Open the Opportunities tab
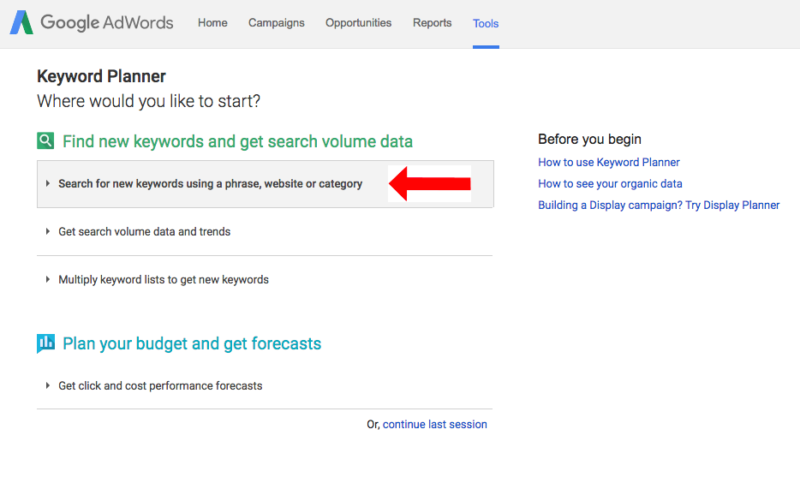This screenshot has height=495, width=800. 358,23
